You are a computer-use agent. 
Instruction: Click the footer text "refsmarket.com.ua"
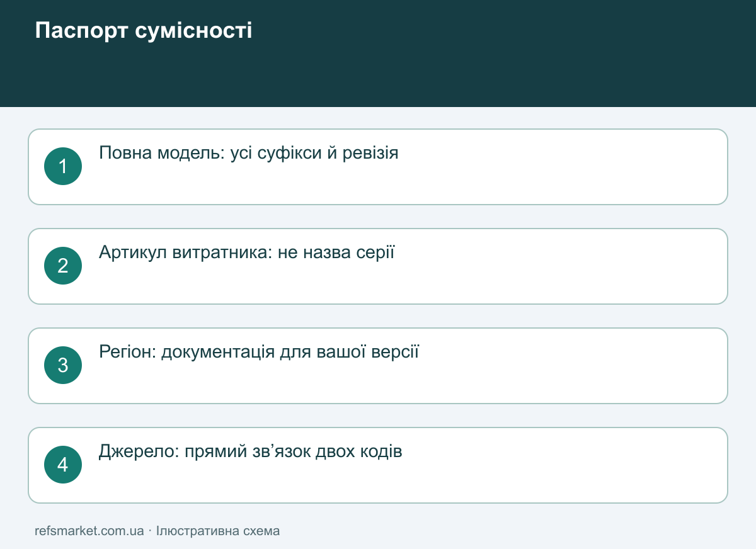click(89, 531)
